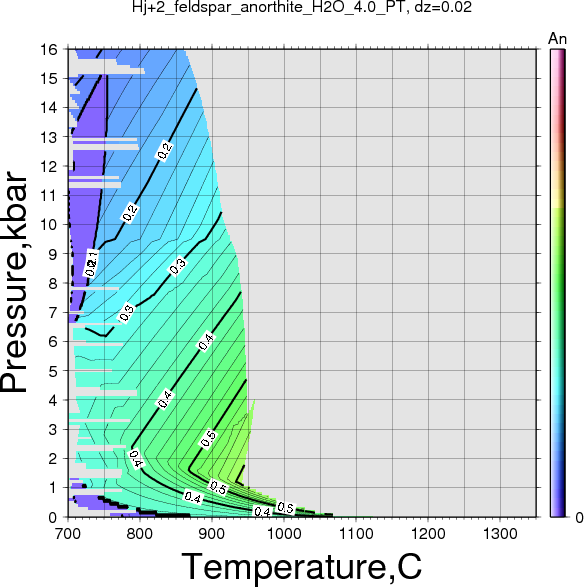584x587 pixels.
Task: Click the 16 pressure tick label
Action: tap(49, 49)
